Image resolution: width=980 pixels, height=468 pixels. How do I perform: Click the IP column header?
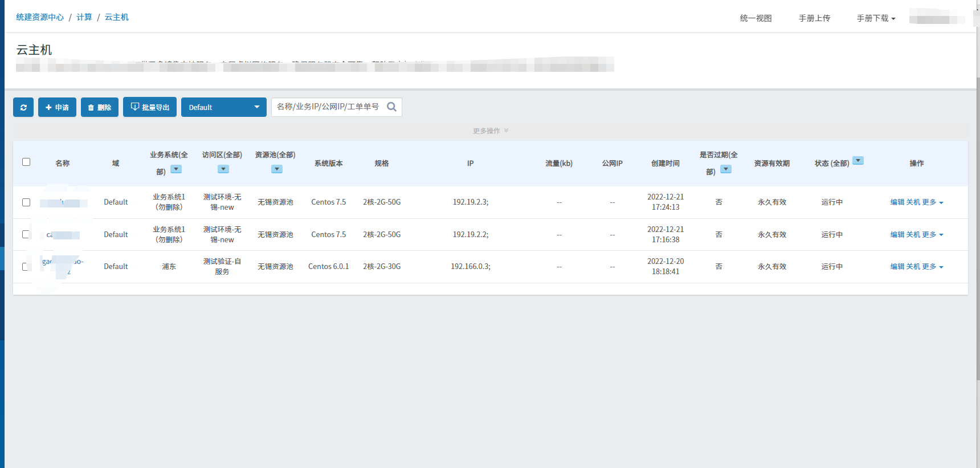tap(471, 164)
